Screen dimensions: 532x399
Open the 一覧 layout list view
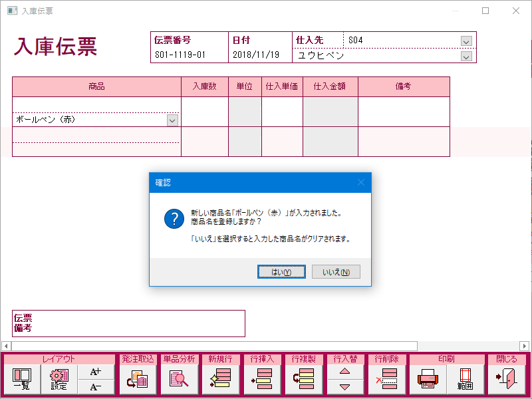pyautogui.click(x=21, y=379)
